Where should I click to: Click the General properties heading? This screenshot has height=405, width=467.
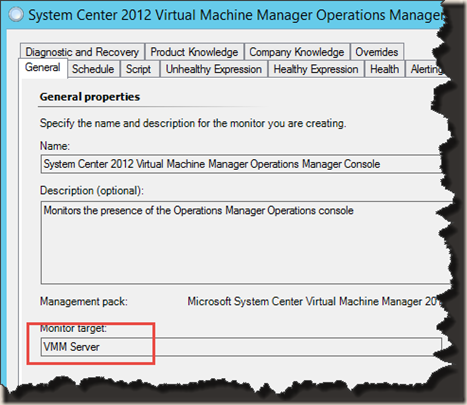click(x=90, y=97)
